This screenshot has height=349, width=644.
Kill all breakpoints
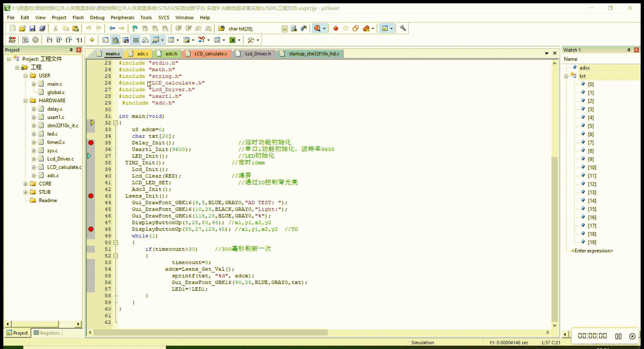point(366,29)
